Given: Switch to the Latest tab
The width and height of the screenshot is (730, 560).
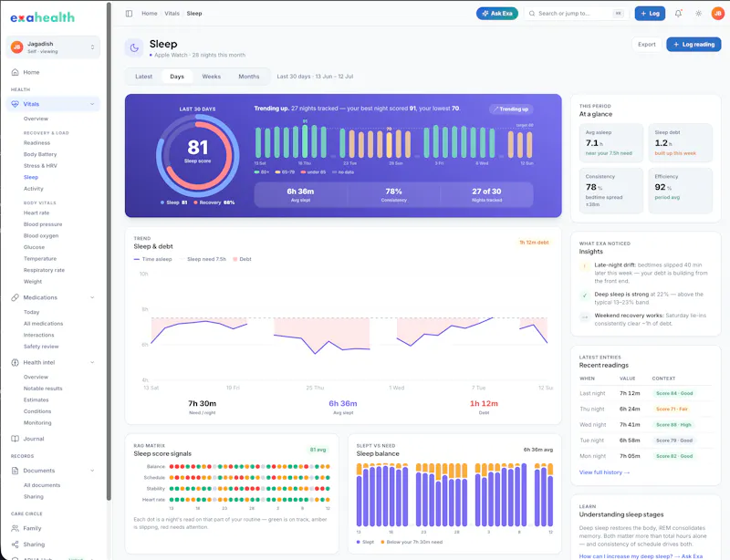Looking at the screenshot, I should point(143,77).
